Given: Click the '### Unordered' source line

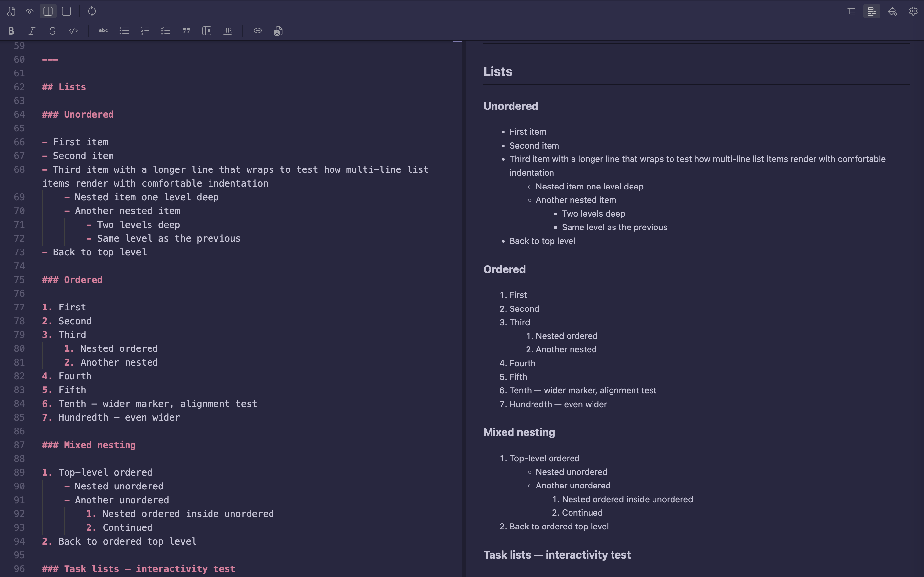Looking at the screenshot, I should (78, 114).
